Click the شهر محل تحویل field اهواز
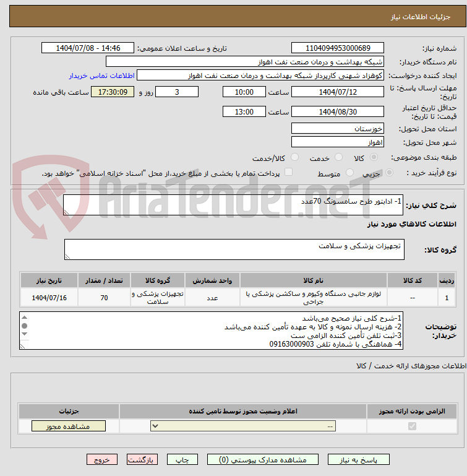 click(338, 142)
